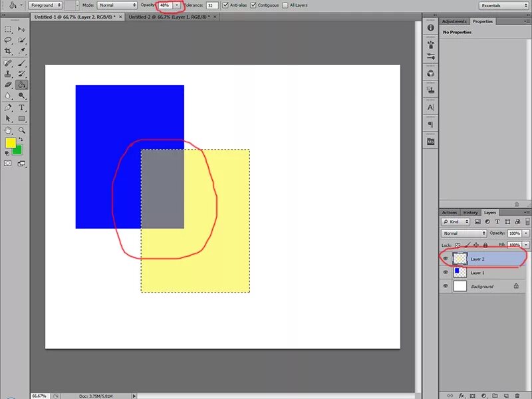Open the paint bucket Mode dropdown
The width and height of the screenshot is (532, 399).
point(117,5)
